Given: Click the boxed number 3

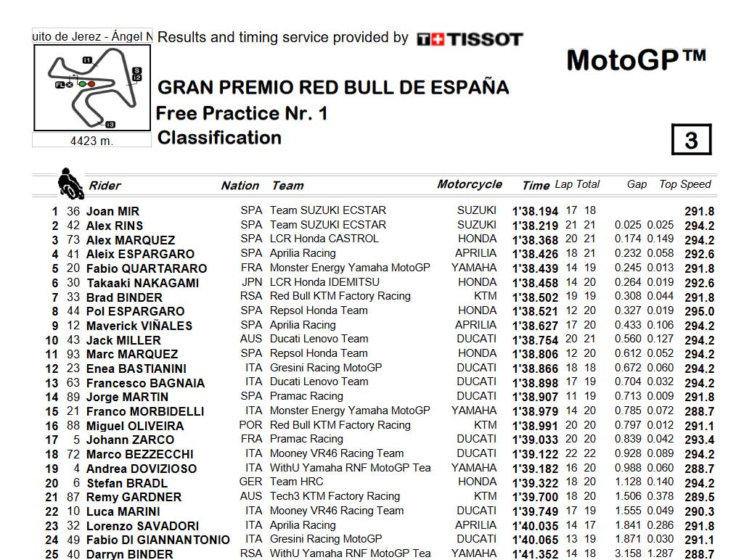Looking at the screenshot, I should point(692,139).
